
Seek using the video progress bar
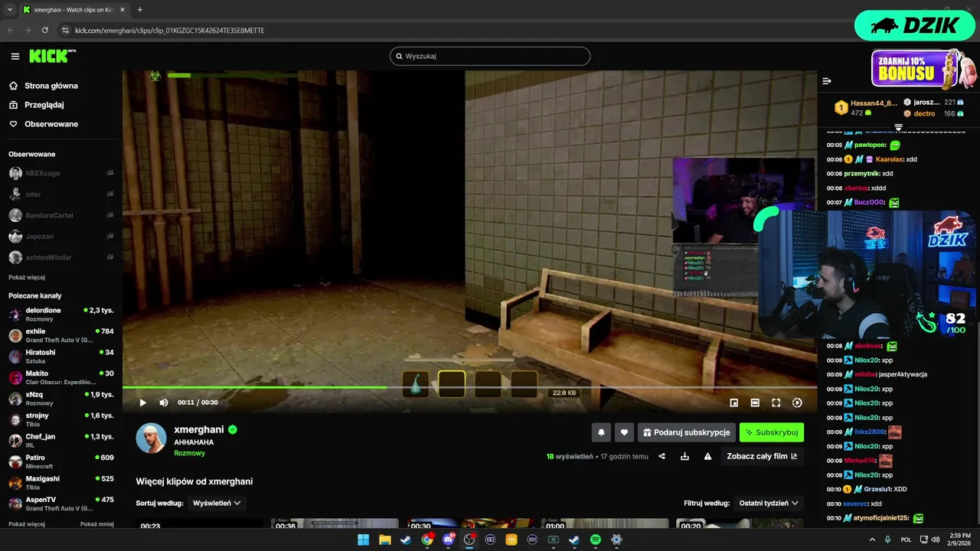[x=469, y=387]
